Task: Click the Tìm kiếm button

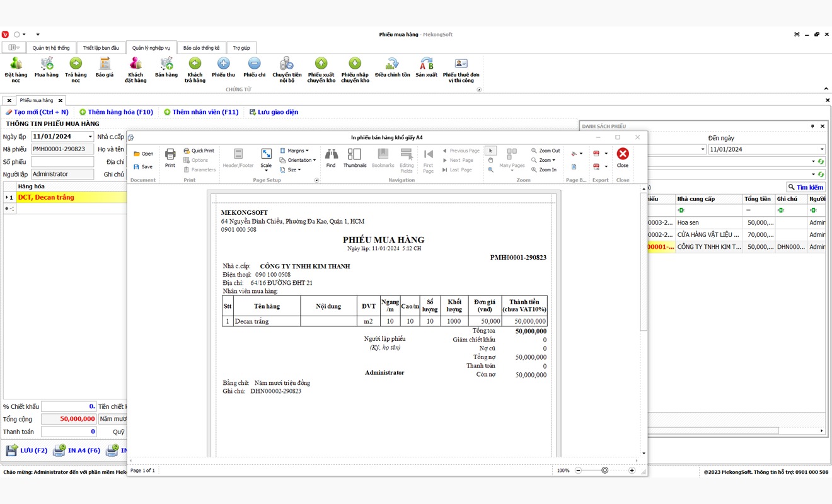Action: coord(805,186)
